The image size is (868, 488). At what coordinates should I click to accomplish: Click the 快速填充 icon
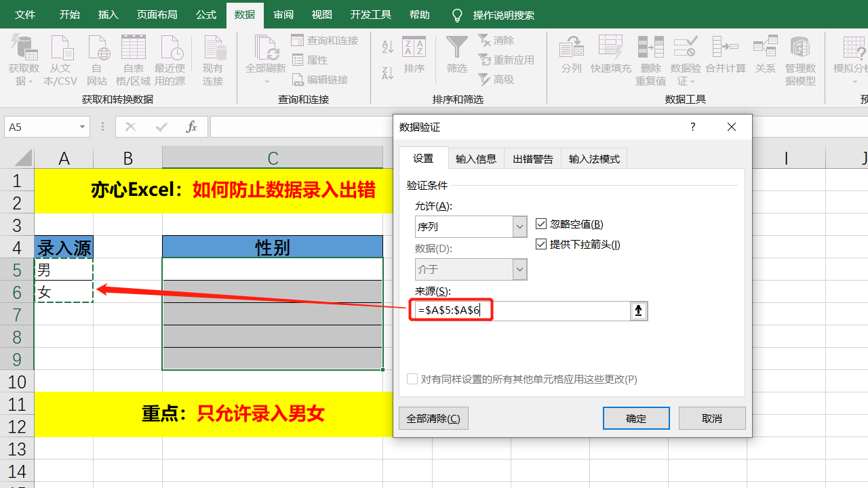click(611, 47)
